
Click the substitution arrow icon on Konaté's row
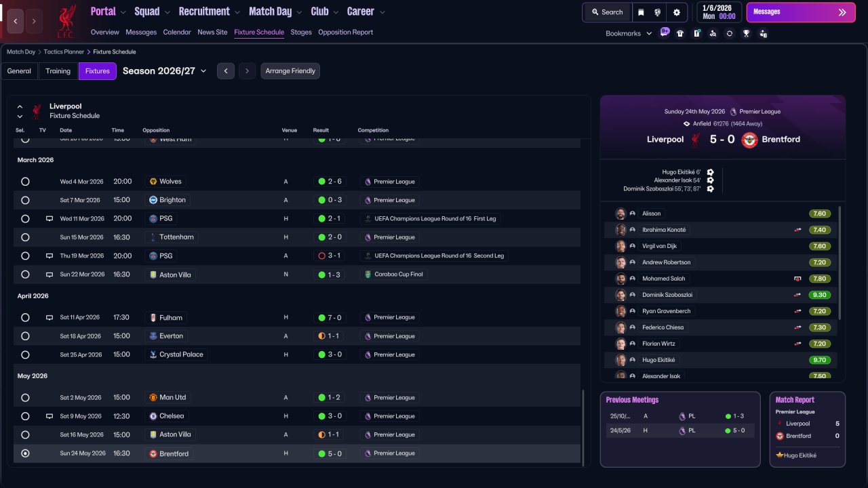797,230
